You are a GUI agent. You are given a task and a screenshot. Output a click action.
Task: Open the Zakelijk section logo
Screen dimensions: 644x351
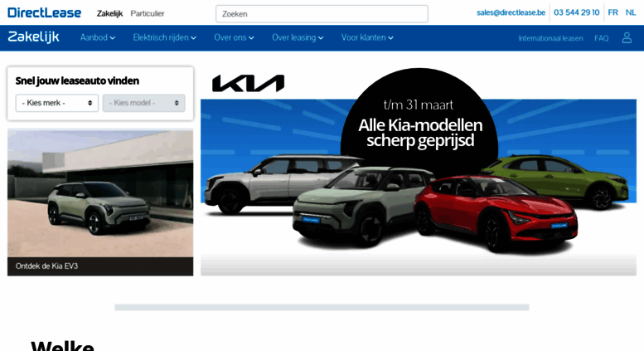(x=34, y=37)
